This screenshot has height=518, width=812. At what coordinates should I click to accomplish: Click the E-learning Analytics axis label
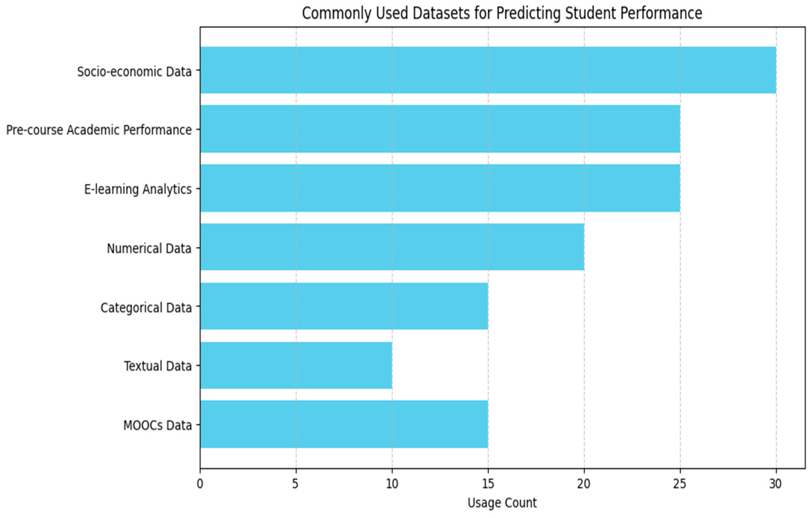pos(138,189)
